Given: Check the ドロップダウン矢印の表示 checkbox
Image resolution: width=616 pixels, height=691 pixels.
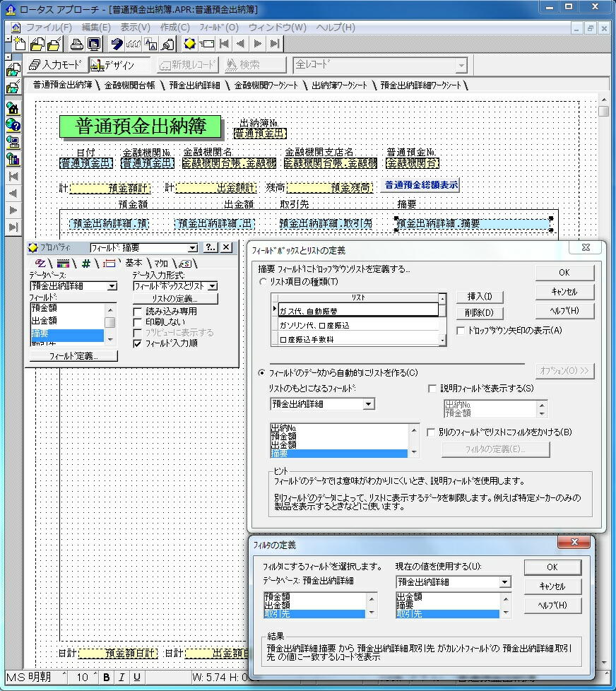Looking at the screenshot, I should 461,331.
